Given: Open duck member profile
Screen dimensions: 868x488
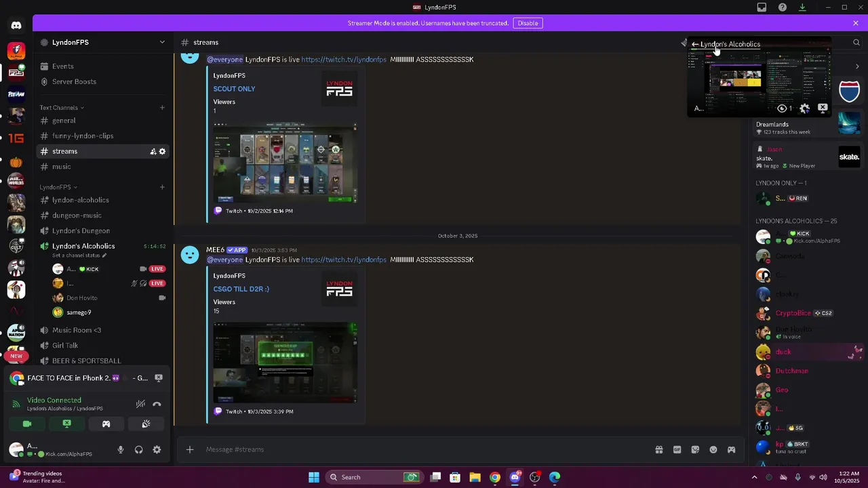Looking at the screenshot, I should pos(807,352).
